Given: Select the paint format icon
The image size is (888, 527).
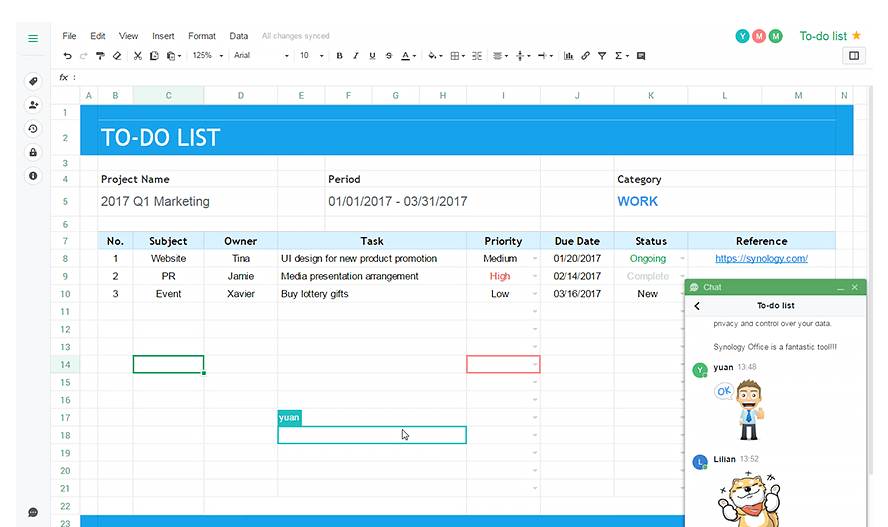Looking at the screenshot, I should coord(100,55).
